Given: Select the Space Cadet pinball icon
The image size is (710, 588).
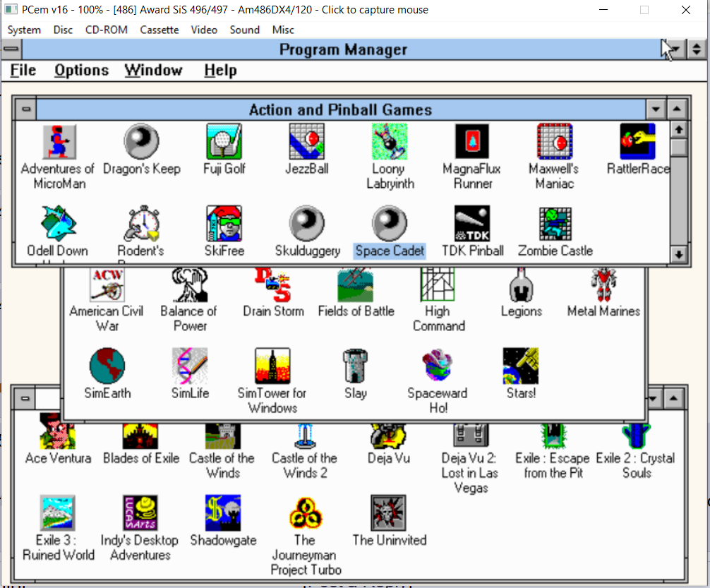Looking at the screenshot, I should 390,223.
